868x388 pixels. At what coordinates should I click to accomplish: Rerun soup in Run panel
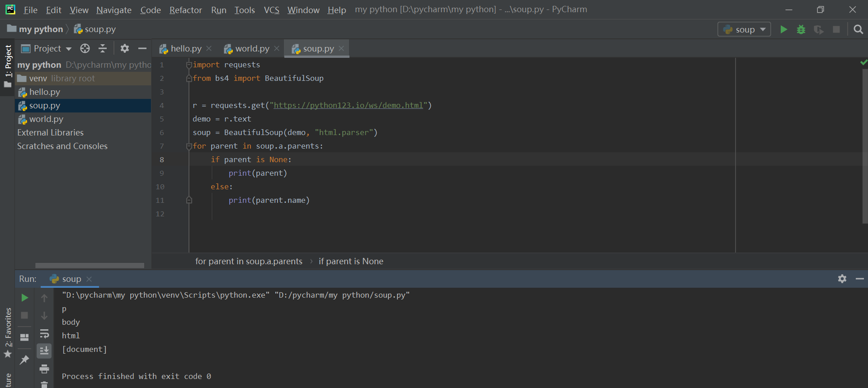(25, 298)
